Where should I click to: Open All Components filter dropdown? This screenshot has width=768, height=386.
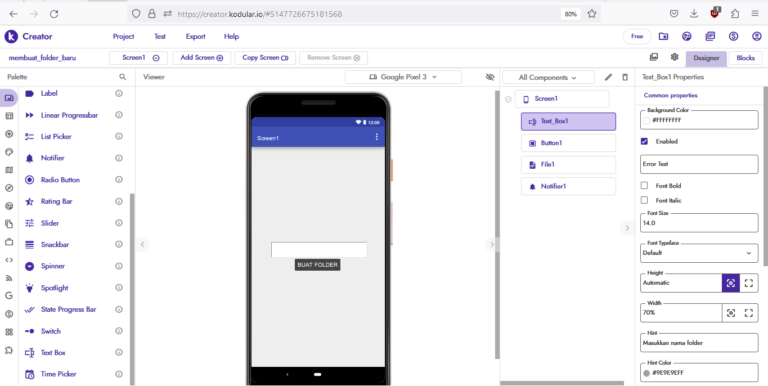point(548,77)
